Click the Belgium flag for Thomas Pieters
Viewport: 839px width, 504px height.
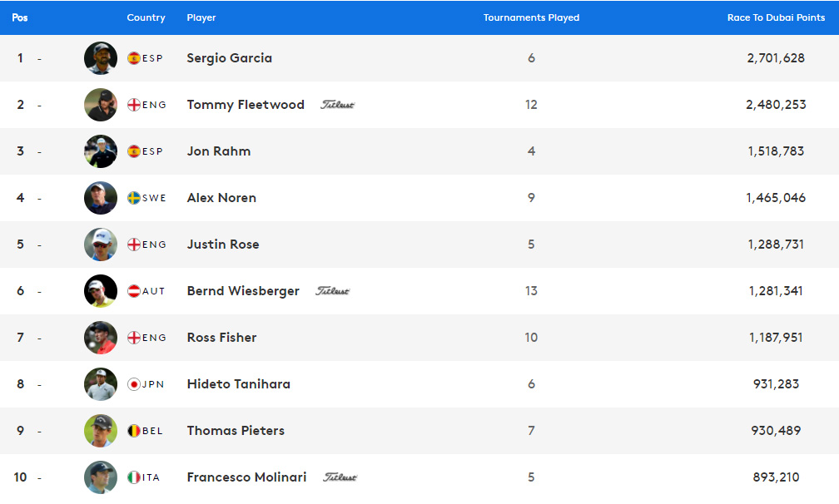point(134,431)
